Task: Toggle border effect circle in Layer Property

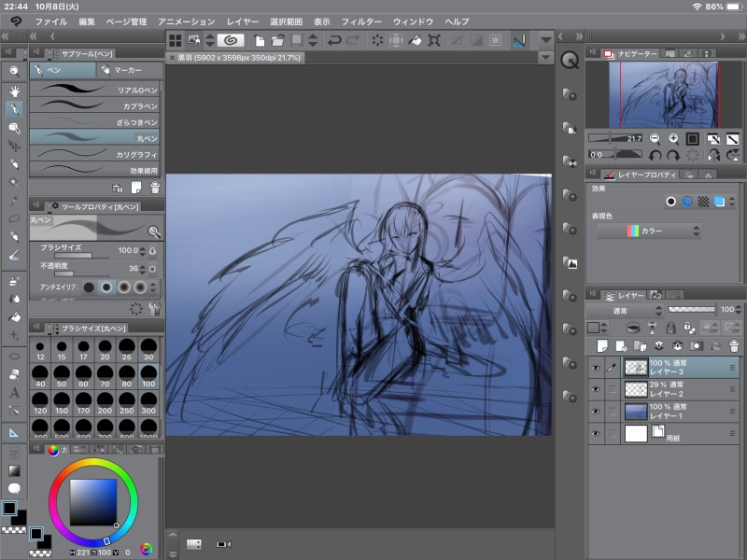Action: point(670,202)
